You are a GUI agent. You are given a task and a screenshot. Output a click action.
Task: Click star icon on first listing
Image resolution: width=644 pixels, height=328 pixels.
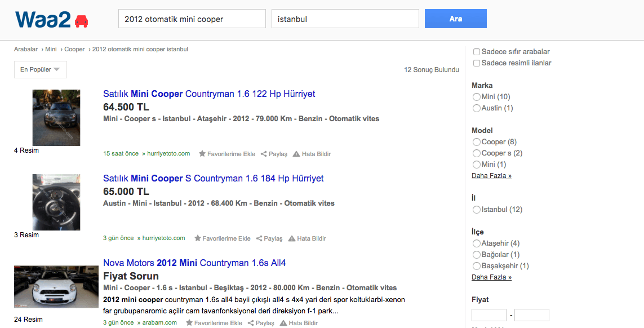point(203,154)
